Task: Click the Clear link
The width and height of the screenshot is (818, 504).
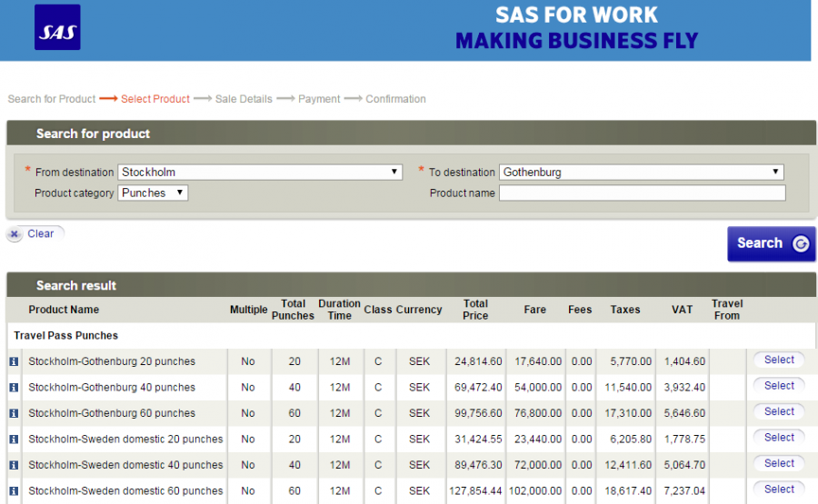Action: pos(41,234)
